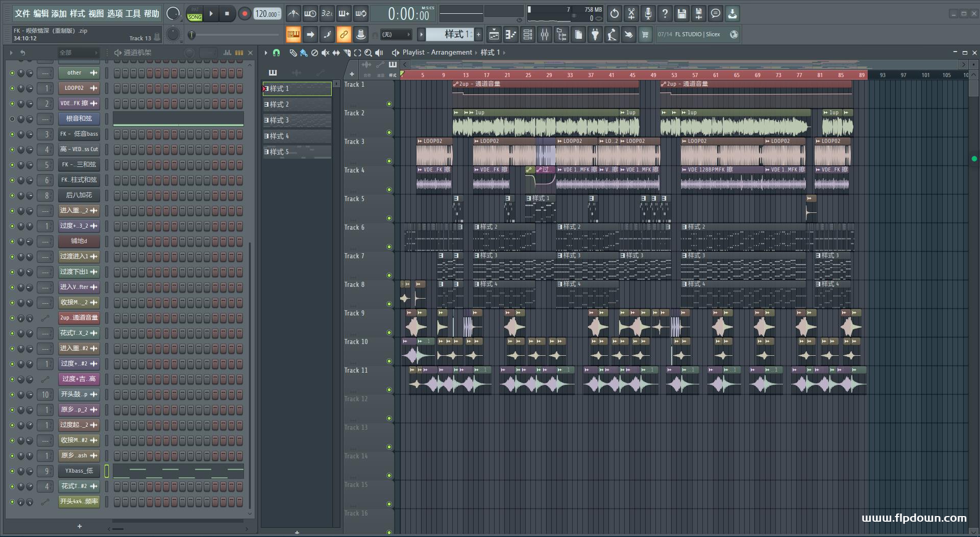Image resolution: width=980 pixels, height=537 pixels.
Task: Click the microphone one-click recording icon
Action: click(648, 14)
